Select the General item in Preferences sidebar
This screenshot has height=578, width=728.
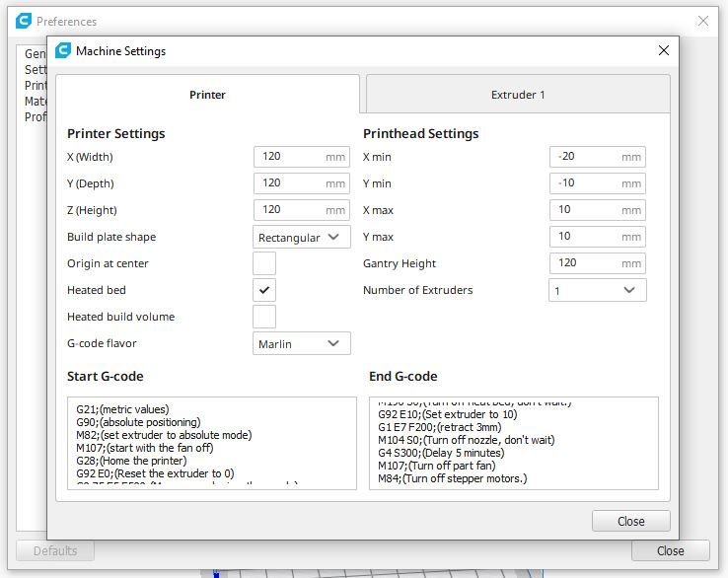pos(36,54)
